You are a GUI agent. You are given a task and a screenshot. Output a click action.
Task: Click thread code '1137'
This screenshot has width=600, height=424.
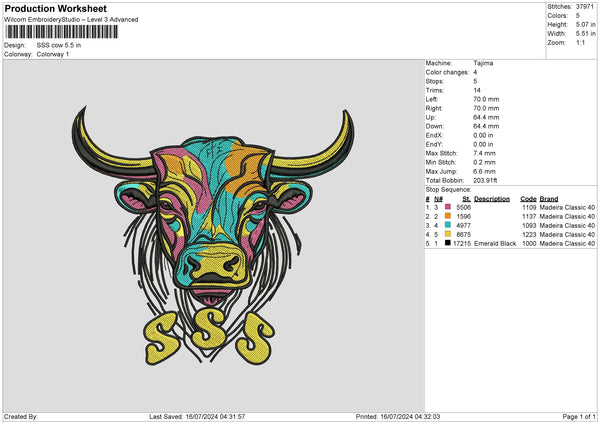coord(529,217)
